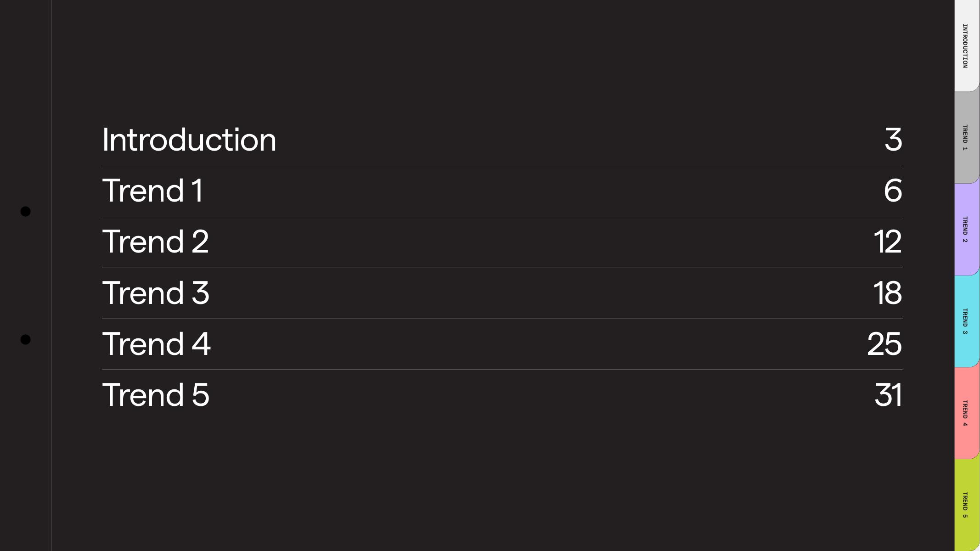Switch to the Trend 1 gray side tab
This screenshot has height=551, width=980.
pos(966,138)
